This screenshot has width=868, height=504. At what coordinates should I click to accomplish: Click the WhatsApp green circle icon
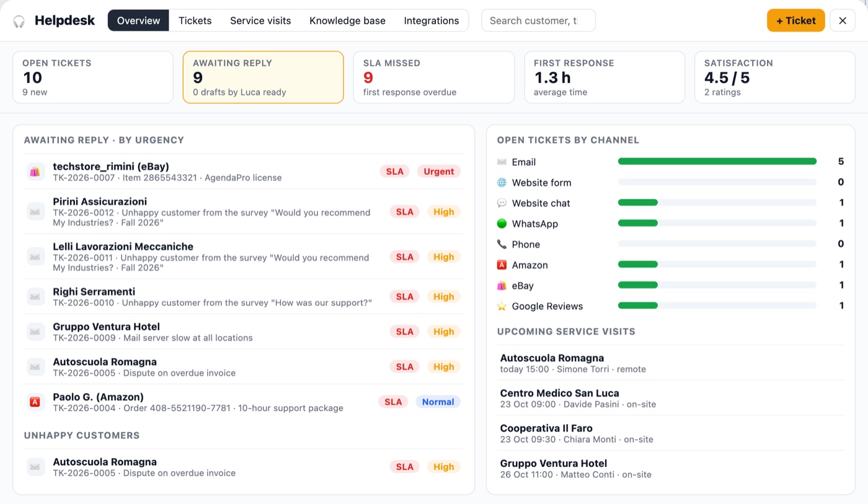502,224
